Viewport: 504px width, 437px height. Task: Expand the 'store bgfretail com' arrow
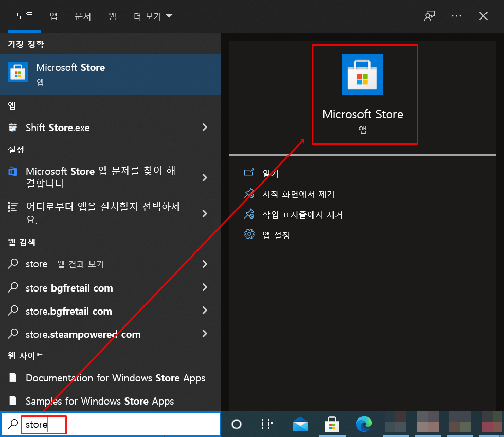(x=205, y=287)
